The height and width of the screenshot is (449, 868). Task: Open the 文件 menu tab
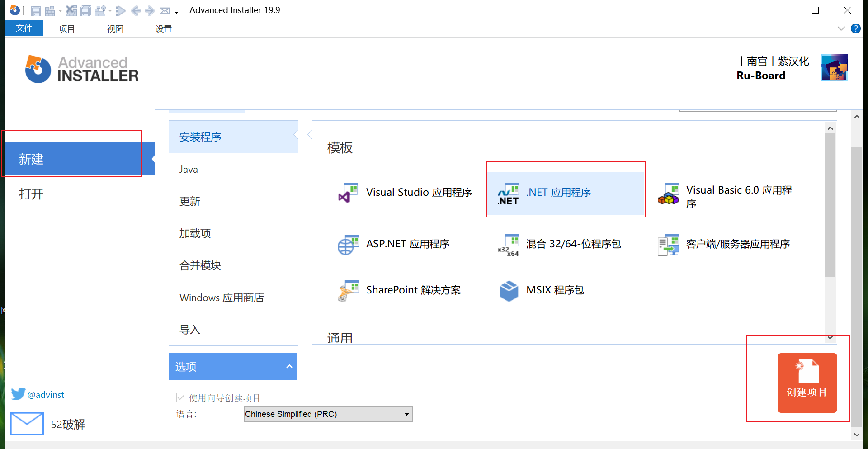[x=24, y=28]
